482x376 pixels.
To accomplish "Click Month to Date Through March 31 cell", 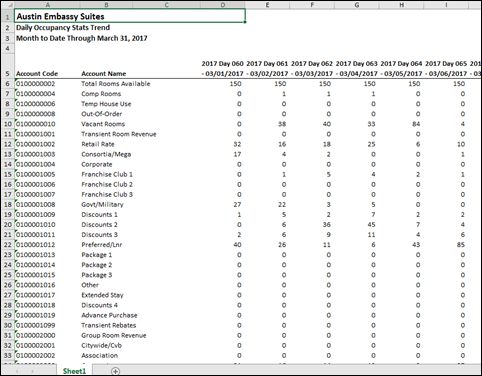I will point(82,38).
